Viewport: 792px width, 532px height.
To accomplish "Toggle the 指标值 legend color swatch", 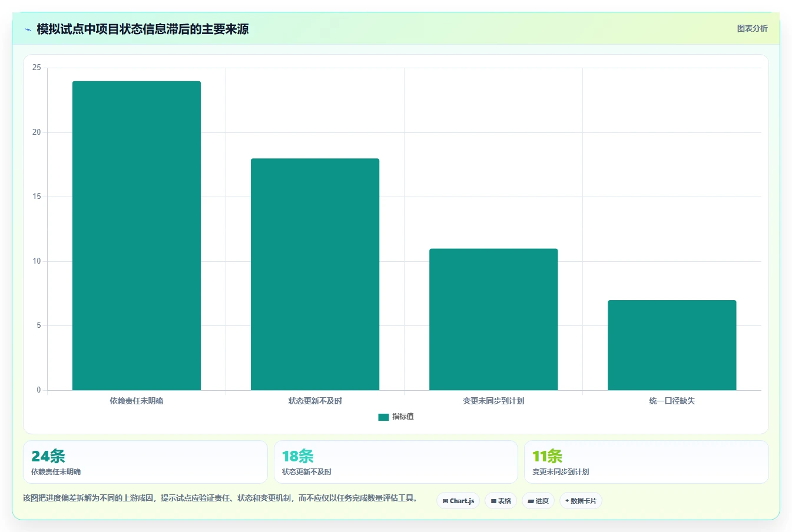I will (x=383, y=417).
